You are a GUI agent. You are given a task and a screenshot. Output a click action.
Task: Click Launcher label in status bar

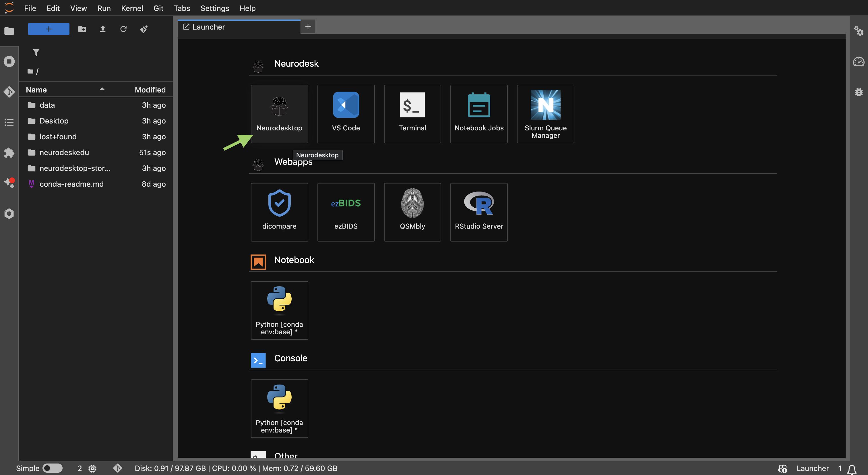(x=812, y=468)
